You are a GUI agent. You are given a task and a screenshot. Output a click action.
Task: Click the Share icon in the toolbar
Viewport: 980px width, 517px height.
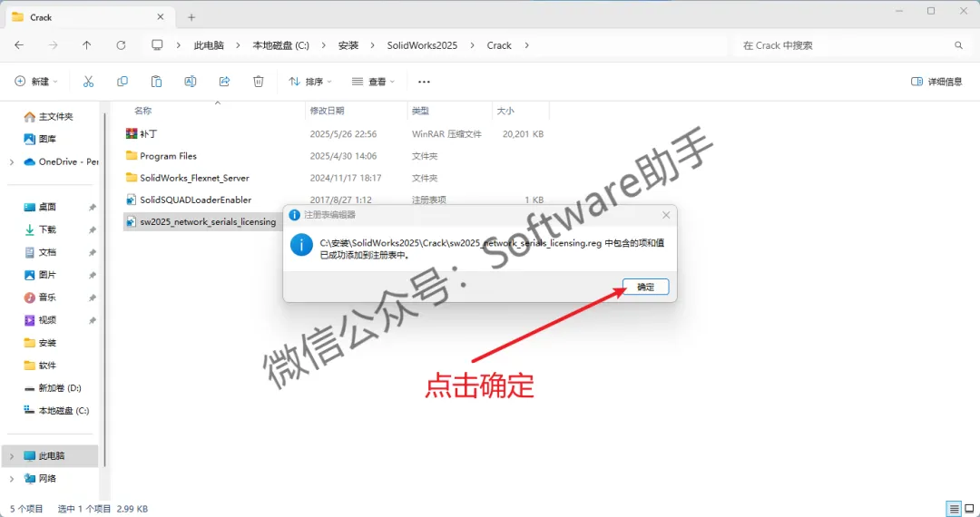pyautogui.click(x=224, y=81)
